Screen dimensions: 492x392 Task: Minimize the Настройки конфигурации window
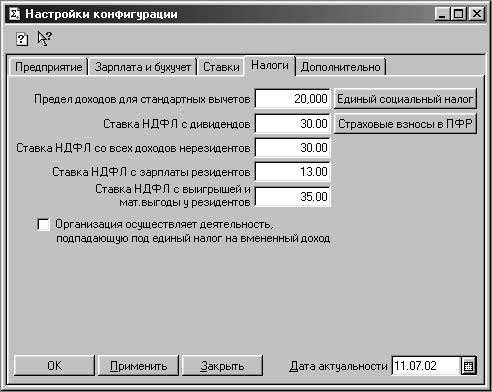[442, 14]
